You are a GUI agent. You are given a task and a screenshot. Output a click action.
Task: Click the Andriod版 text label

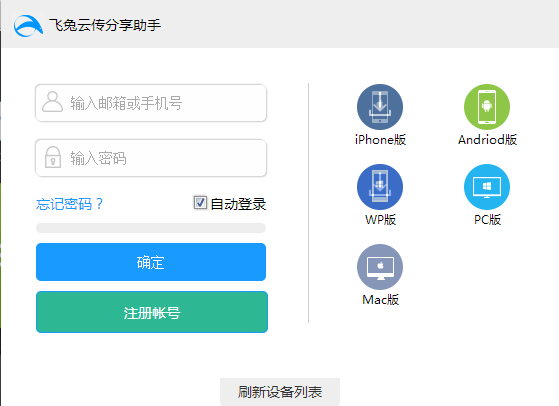click(487, 140)
